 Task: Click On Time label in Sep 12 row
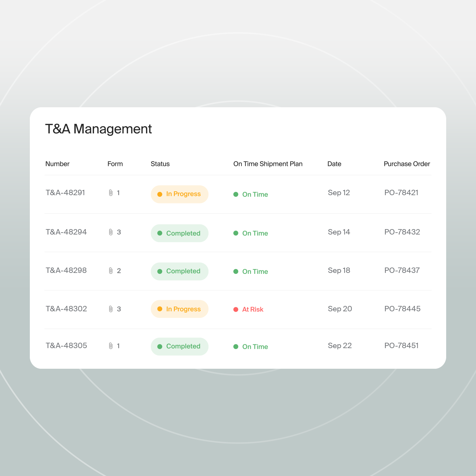[255, 195]
